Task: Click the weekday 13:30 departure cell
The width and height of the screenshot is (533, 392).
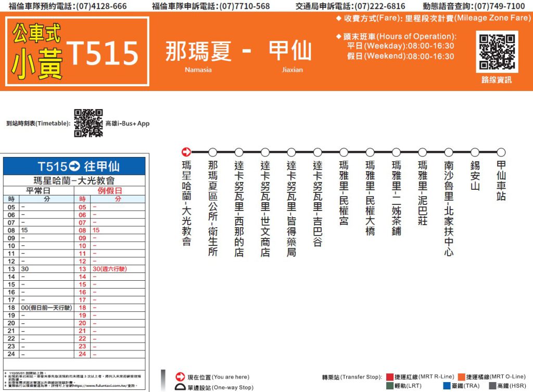Action: click(x=24, y=269)
